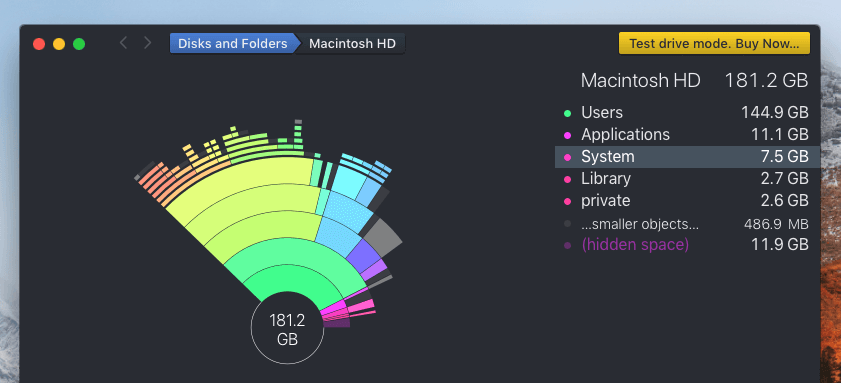The image size is (841, 383).
Task: Click the gray dot beside smaller objects
Action: [567, 224]
